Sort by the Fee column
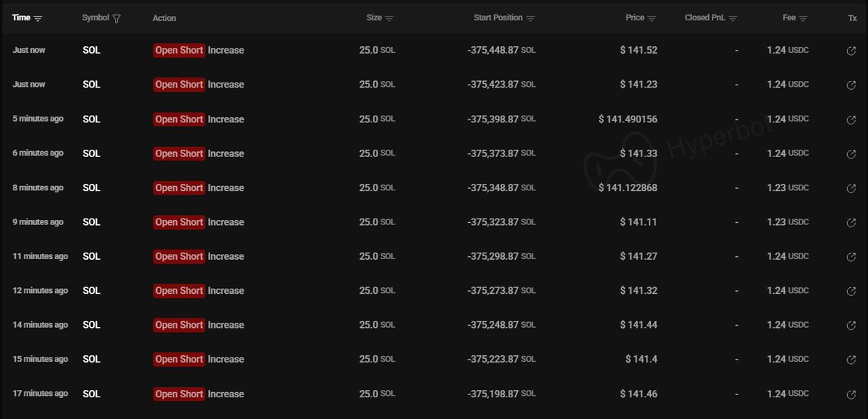This screenshot has height=419, width=868. pos(804,18)
